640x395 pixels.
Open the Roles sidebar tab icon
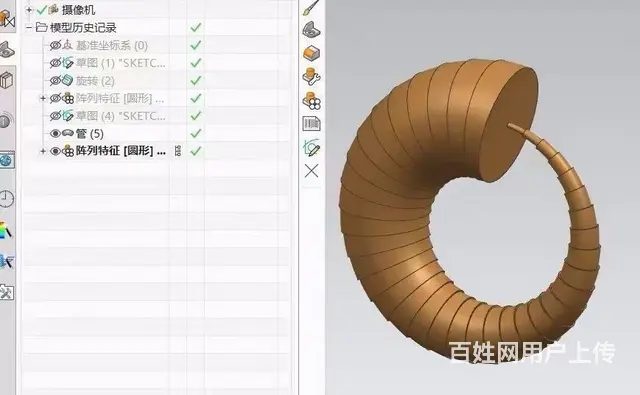[6, 261]
